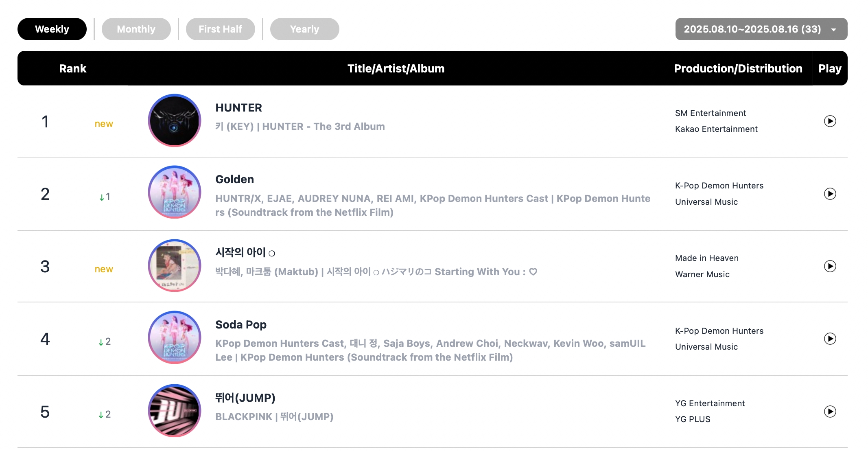
Task: Switch to the First Half chart tab
Action: 220,29
